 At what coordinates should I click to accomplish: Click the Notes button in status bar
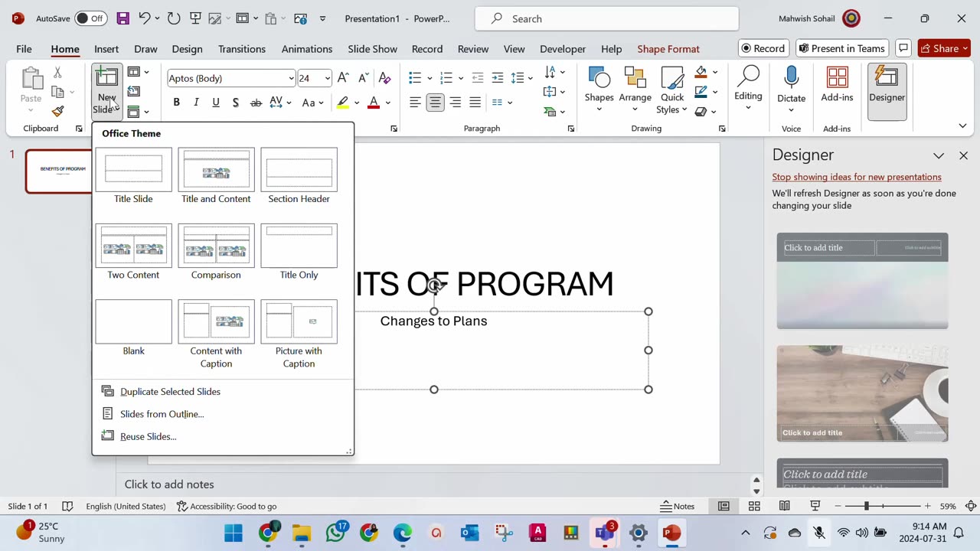tap(677, 506)
